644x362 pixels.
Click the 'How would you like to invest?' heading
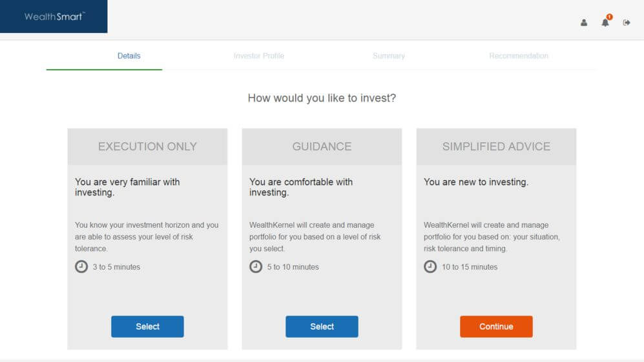tap(322, 98)
